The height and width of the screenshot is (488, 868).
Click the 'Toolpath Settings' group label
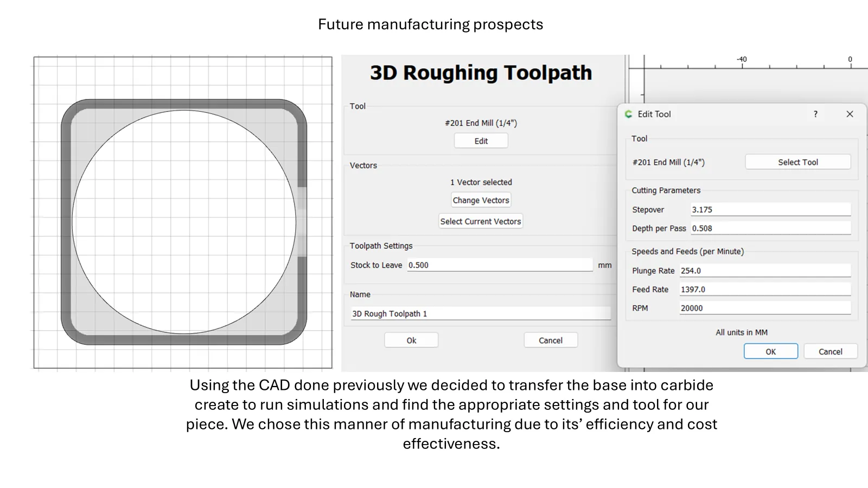(381, 246)
